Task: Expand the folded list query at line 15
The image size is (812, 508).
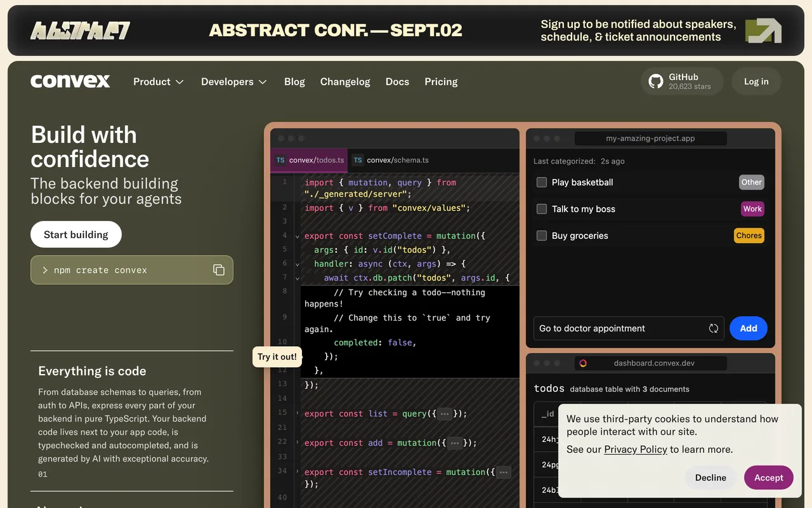Action: (x=298, y=413)
